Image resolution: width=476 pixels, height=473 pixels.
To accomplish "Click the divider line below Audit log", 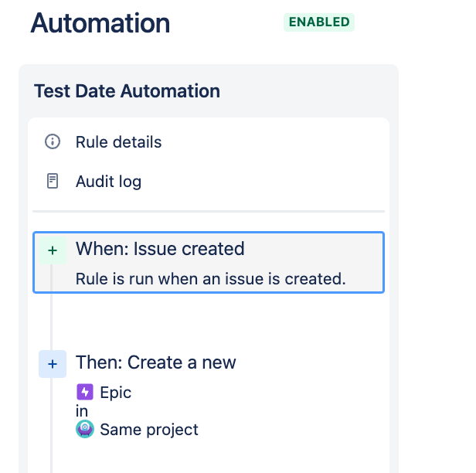I will tap(209, 211).
